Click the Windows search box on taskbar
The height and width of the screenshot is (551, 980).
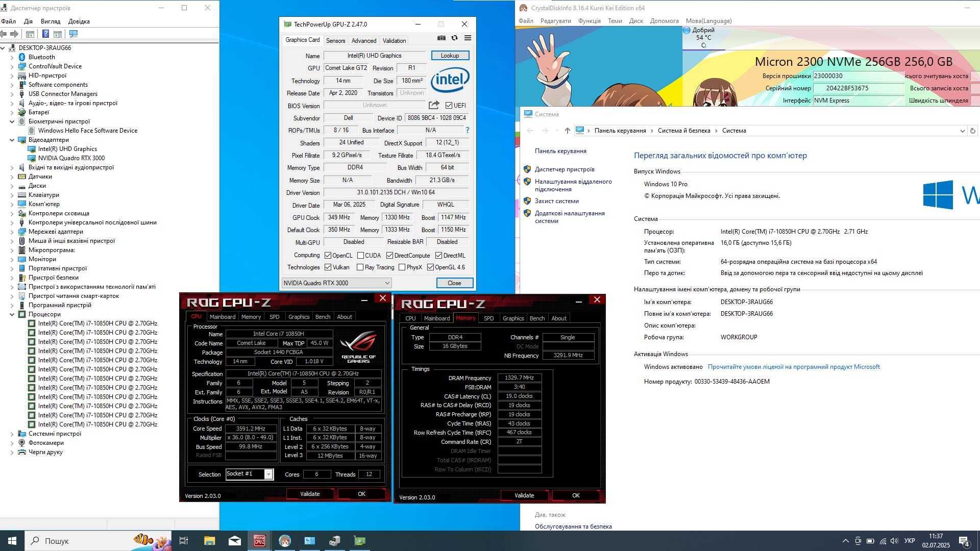click(x=98, y=541)
